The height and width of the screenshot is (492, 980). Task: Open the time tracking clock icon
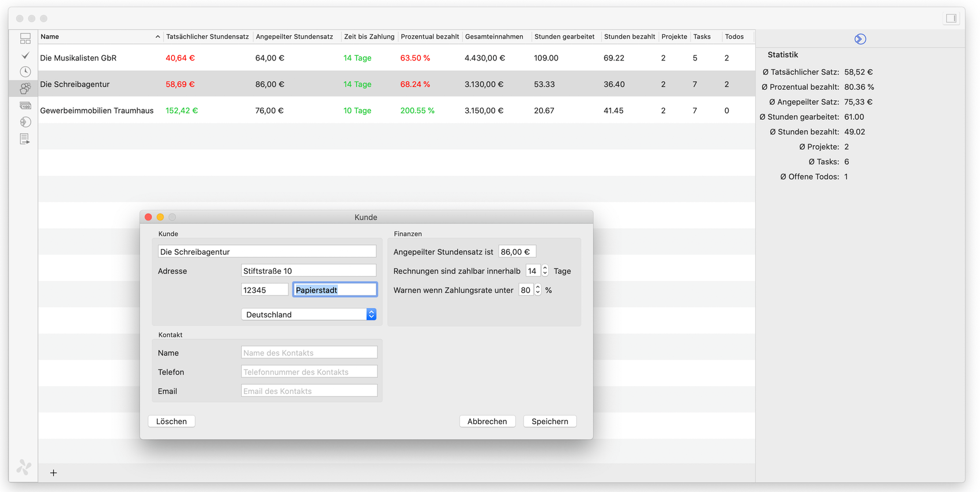coord(25,71)
